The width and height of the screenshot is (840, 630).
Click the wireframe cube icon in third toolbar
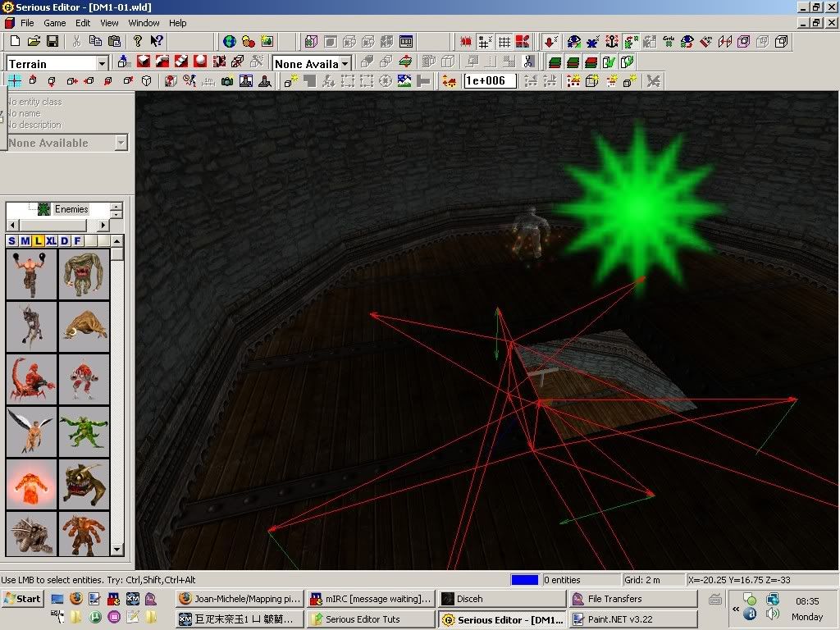pos(146,81)
